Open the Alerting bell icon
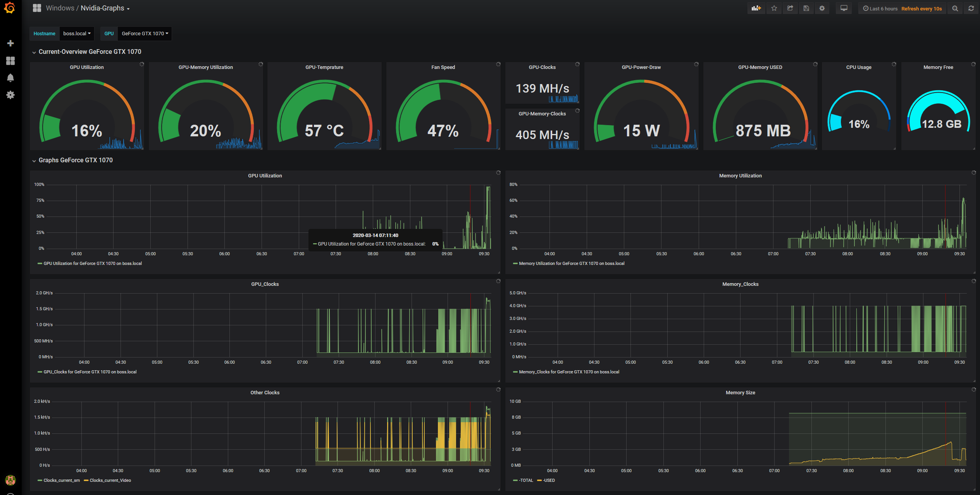The height and width of the screenshot is (495, 980). (x=10, y=78)
